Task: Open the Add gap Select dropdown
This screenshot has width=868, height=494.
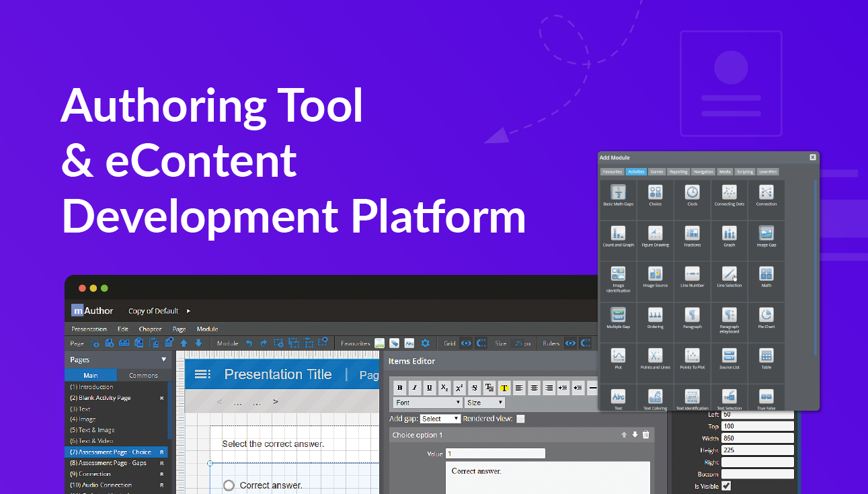Action: [440, 418]
